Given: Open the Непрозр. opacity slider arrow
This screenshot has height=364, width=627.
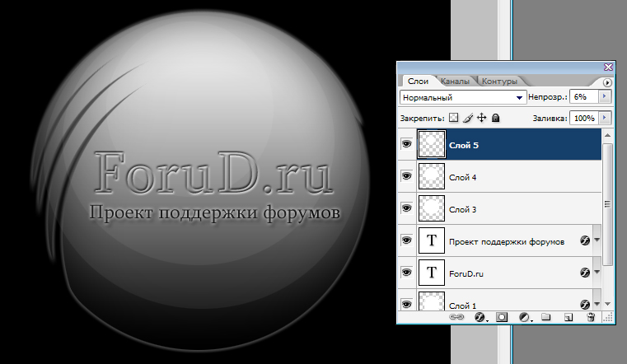Looking at the screenshot, I should (605, 96).
